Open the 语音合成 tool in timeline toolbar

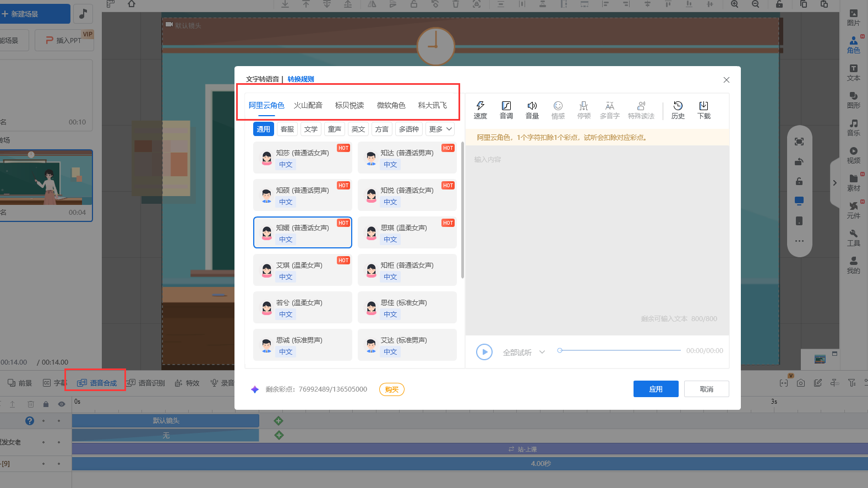tap(97, 383)
